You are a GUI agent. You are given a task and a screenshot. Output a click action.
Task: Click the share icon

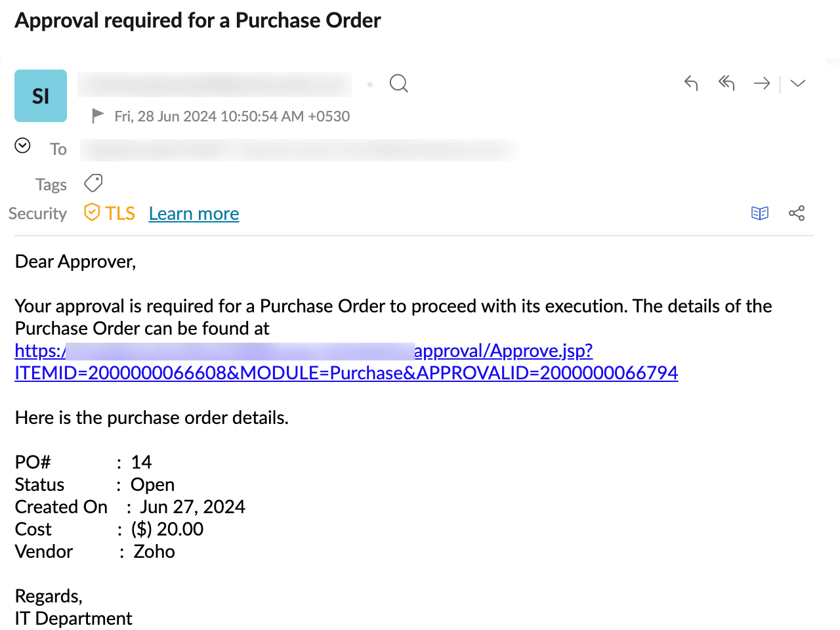[x=797, y=213]
